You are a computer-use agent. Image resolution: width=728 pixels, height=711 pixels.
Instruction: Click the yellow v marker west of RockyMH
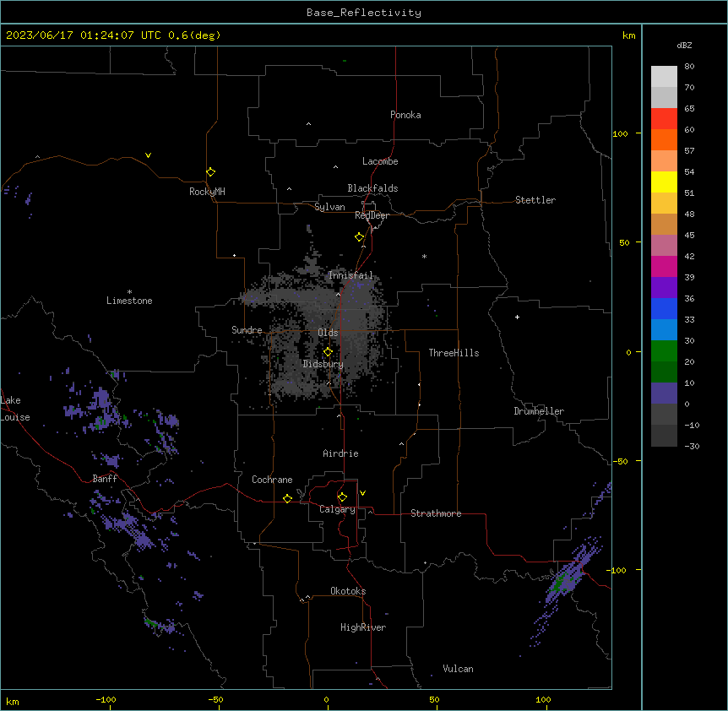point(148,155)
